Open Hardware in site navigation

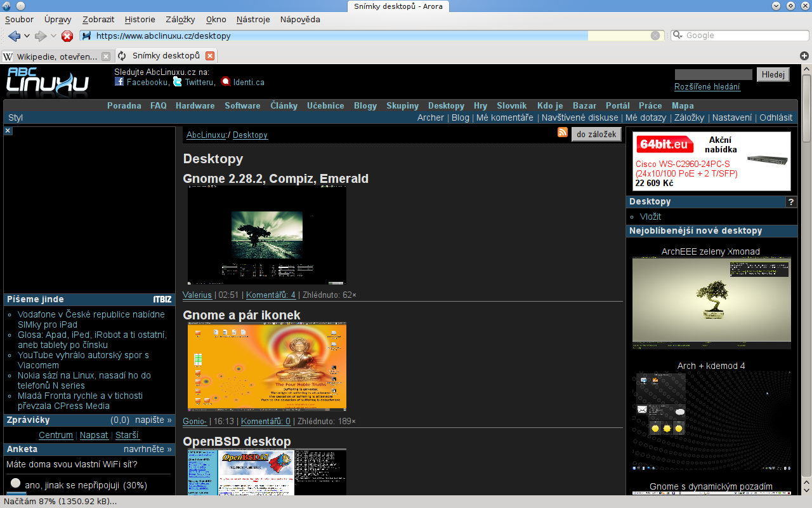[195, 105]
